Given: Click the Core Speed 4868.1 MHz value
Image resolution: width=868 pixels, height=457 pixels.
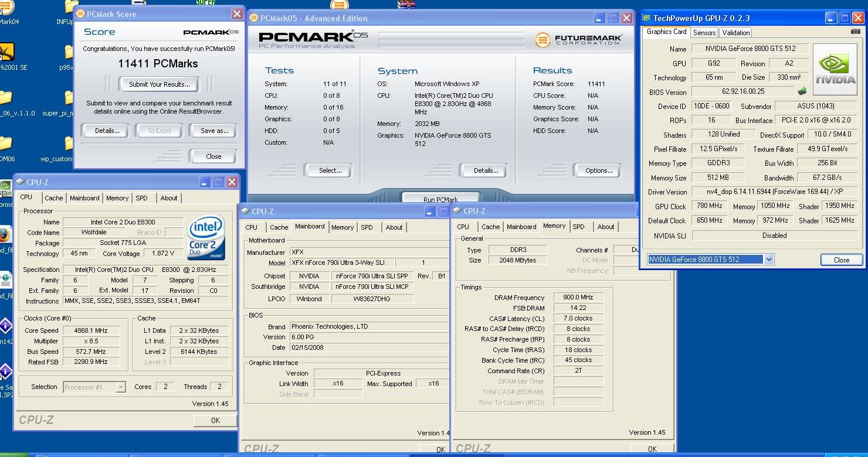Looking at the screenshot, I should 90,330.
